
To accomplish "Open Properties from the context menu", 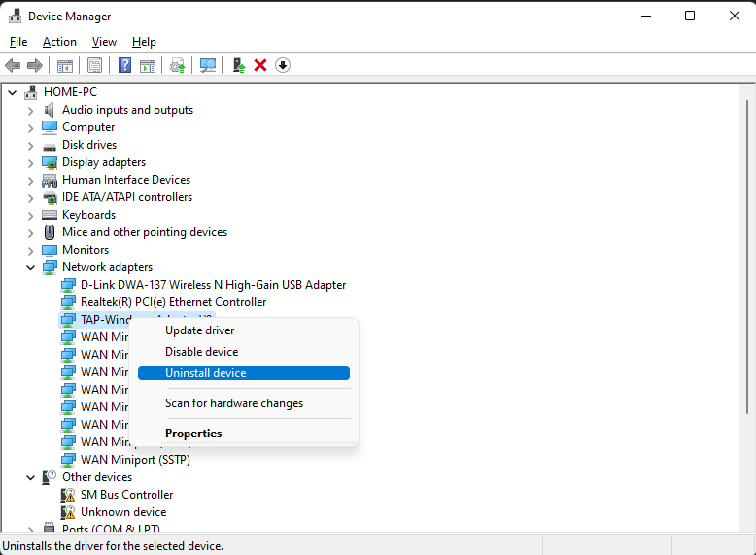I will [x=193, y=434].
